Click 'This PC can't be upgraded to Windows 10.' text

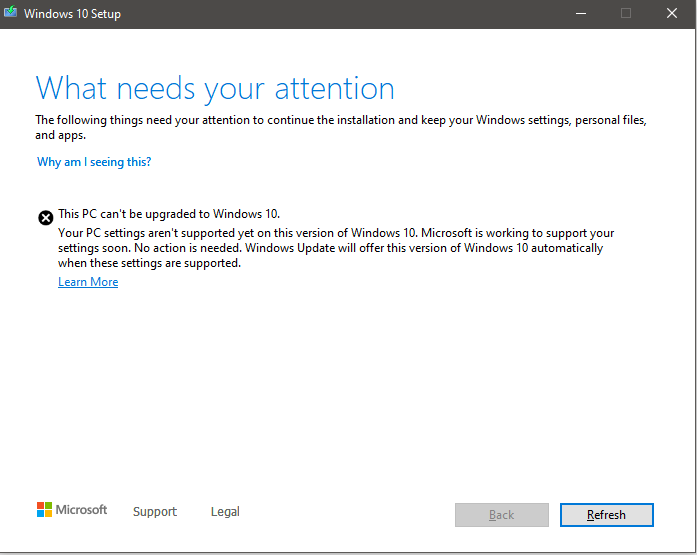[x=169, y=214]
